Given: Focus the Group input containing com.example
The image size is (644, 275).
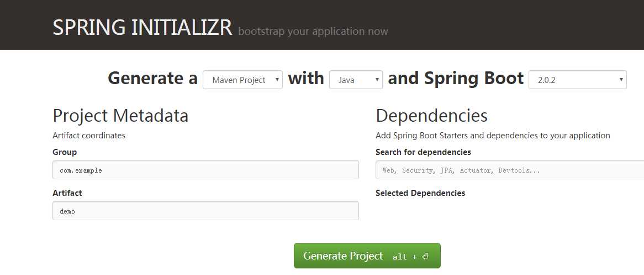Looking at the screenshot, I should pyautogui.click(x=205, y=170).
